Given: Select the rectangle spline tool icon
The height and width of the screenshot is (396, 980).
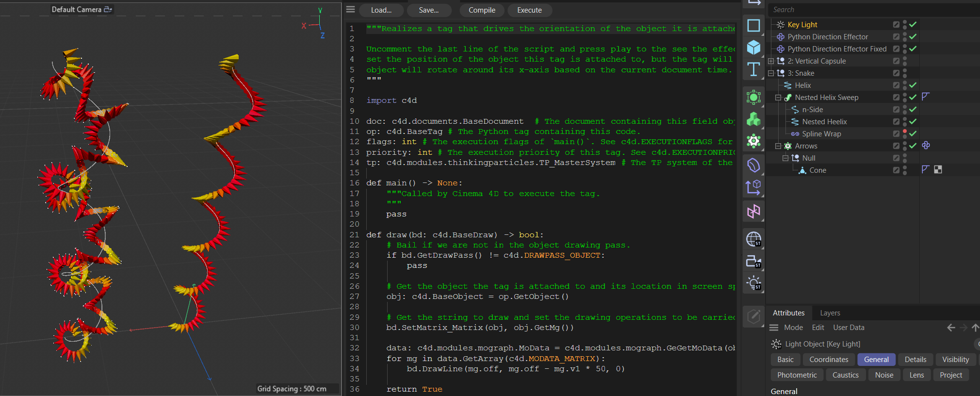Looking at the screenshot, I should point(753,25).
